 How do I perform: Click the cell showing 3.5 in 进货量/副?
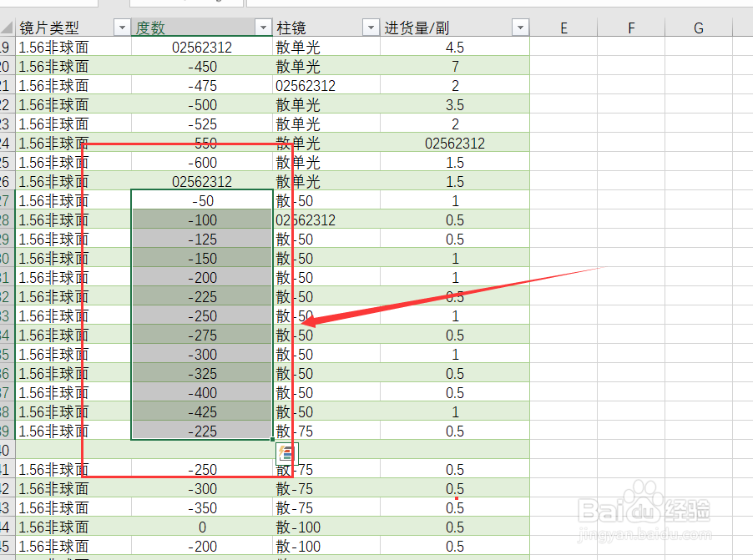(x=455, y=104)
